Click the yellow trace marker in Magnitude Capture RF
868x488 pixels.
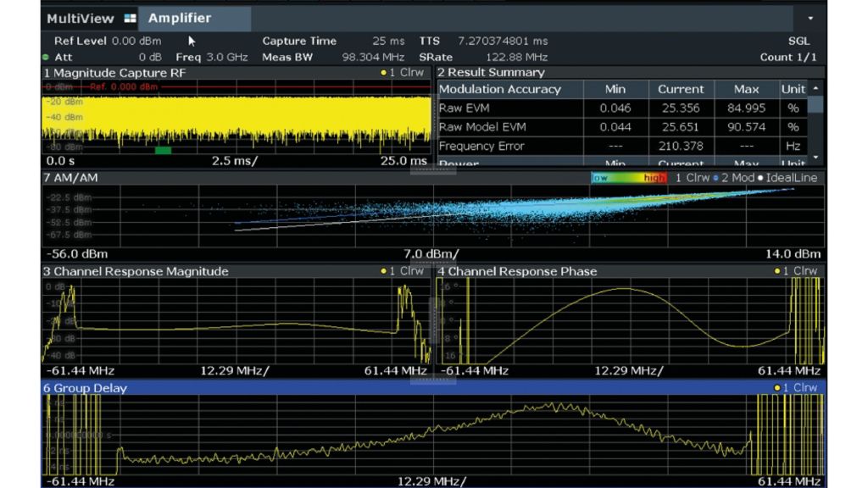pos(383,73)
